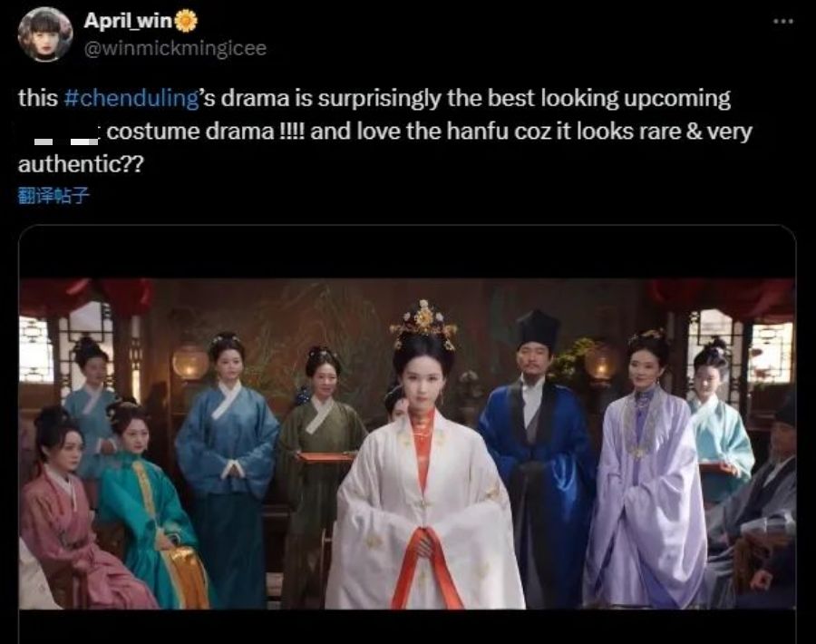Click April_win's round profile avatar
This screenshot has height=644, width=816.
tap(45, 34)
